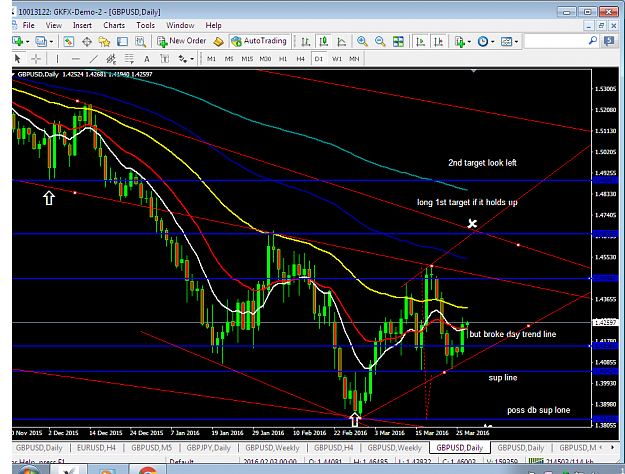
Task: Show the Navigator panel with star-folder icon
Action: click(x=104, y=41)
